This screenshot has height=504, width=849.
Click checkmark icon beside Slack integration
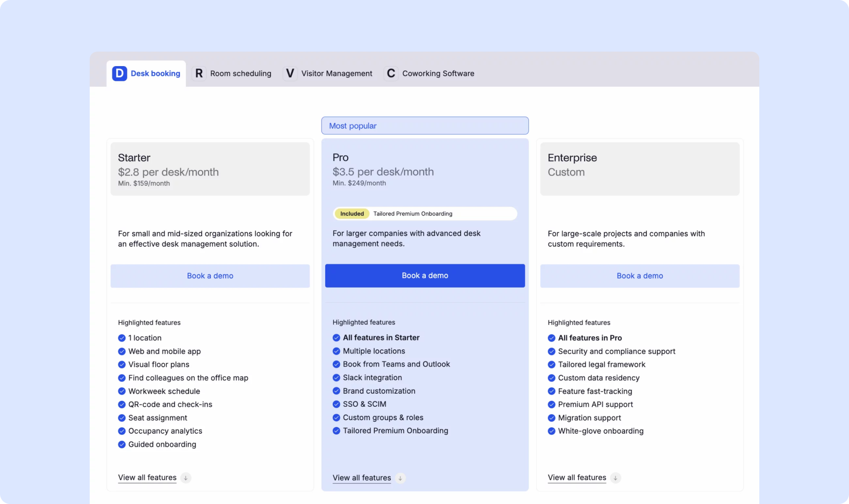point(336,378)
